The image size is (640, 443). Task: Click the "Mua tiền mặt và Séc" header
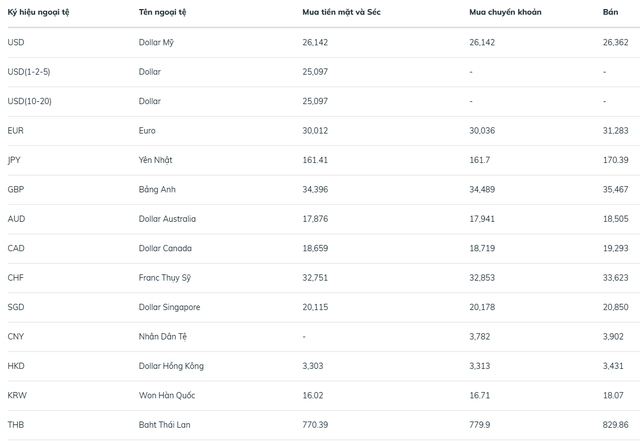pos(340,12)
